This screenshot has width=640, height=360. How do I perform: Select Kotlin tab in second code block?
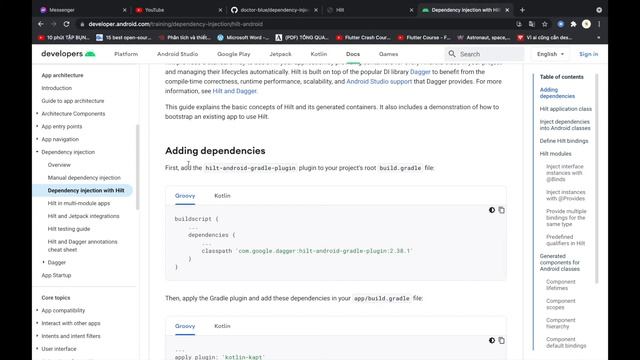[x=222, y=326]
